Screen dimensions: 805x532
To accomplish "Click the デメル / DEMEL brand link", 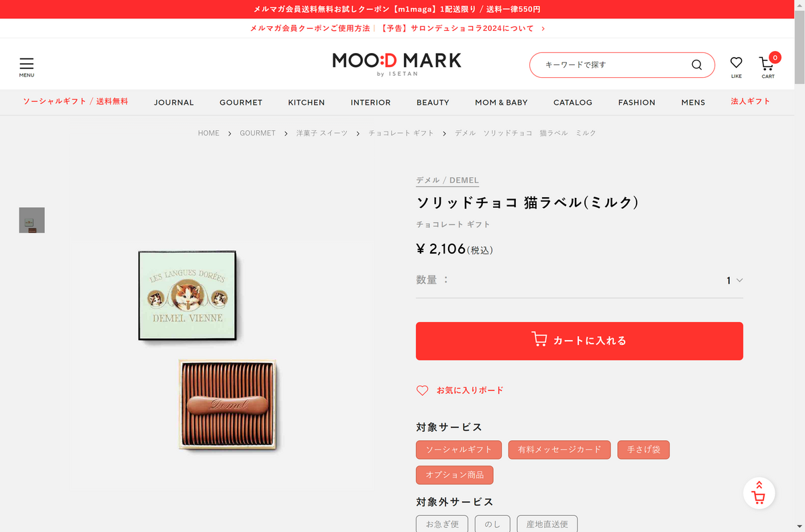I will (447, 180).
